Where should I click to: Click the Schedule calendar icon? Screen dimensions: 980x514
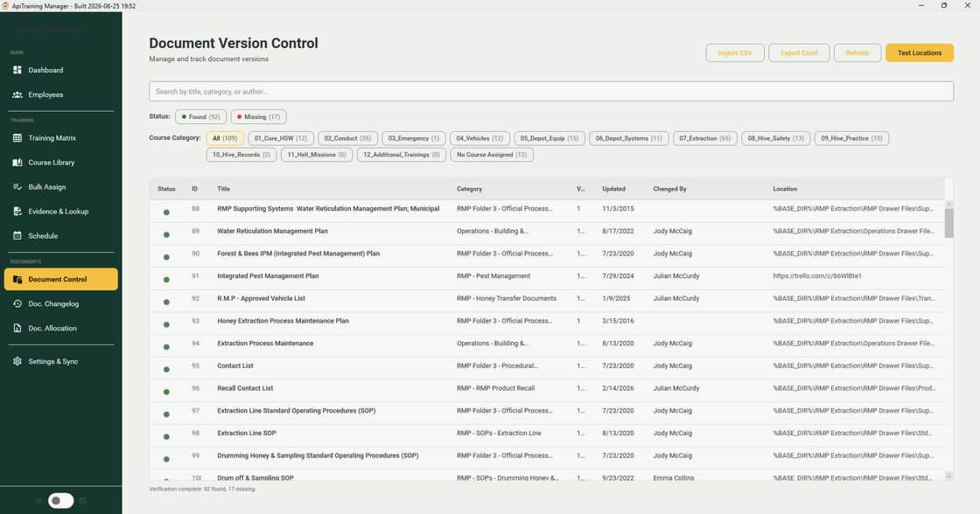click(17, 235)
